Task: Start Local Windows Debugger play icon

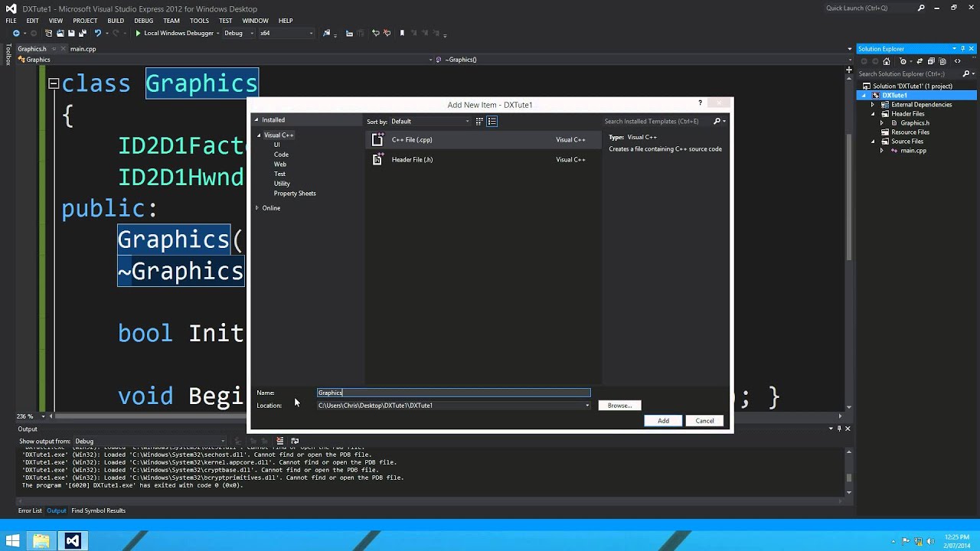Action: pos(138,34)
